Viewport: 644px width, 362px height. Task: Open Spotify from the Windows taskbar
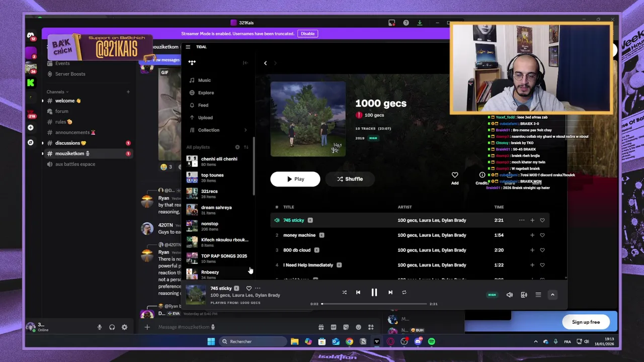click(432, 342)
